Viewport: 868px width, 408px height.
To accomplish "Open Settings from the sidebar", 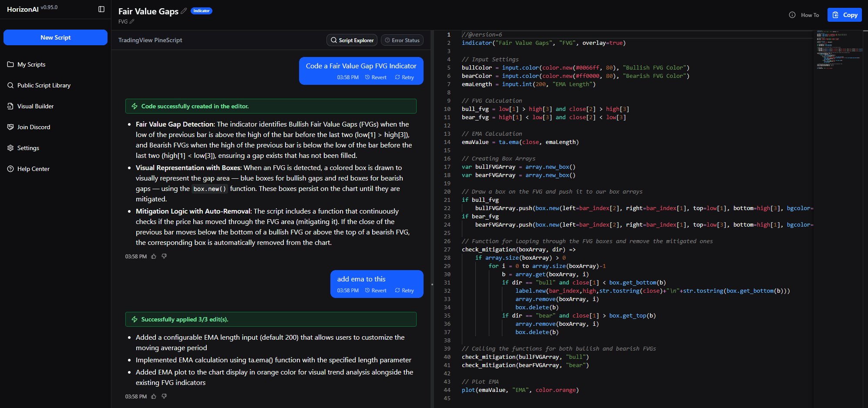I will click(x=28, y=148).
